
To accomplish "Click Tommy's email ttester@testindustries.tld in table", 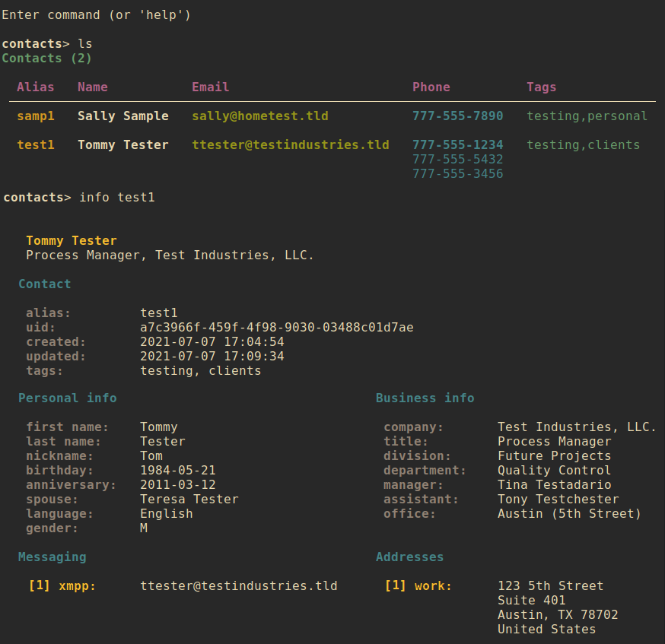I will [x=290, y=145].
